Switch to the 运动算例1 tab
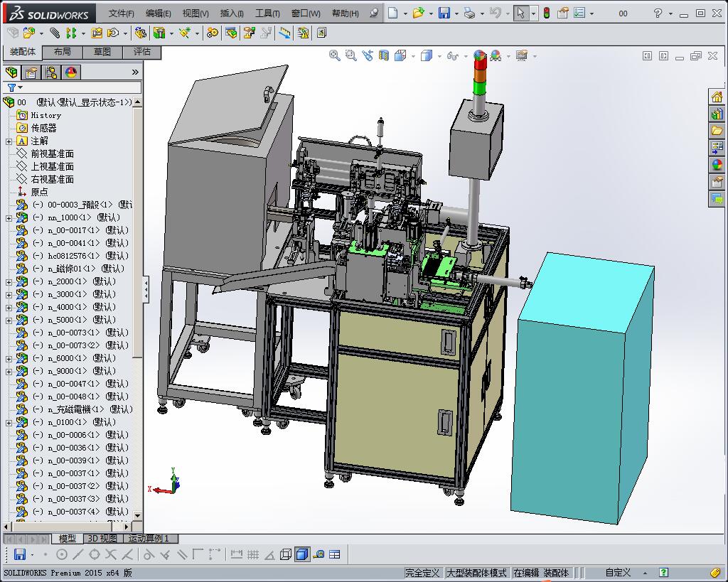Image resolution: width=728 pixels, height=582 pixels. 149,539
